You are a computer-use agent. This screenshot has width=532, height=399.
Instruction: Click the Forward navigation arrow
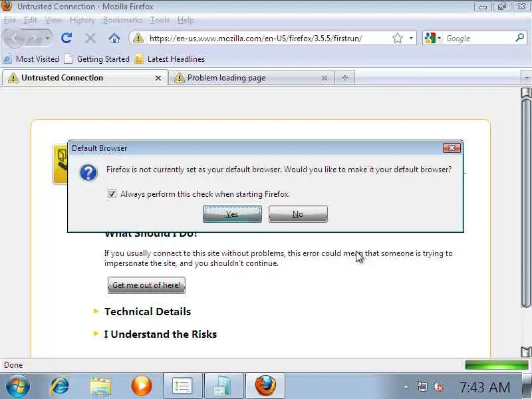pos(35,38)
